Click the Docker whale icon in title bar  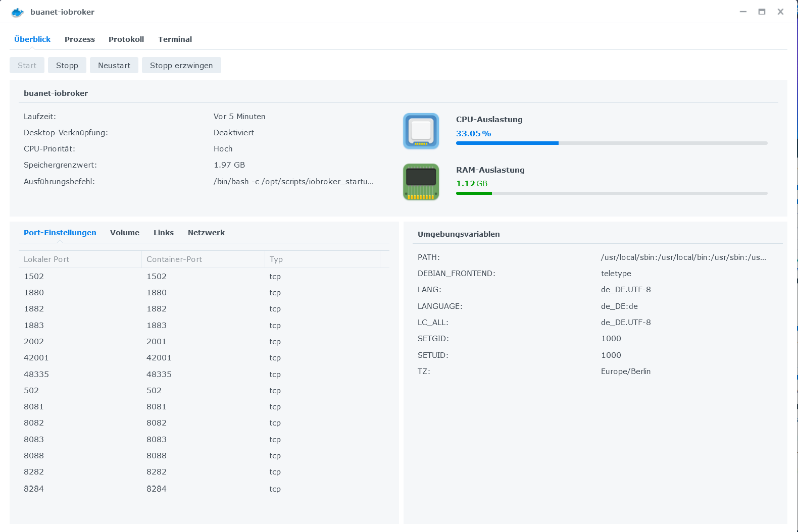tap(18, 12)
